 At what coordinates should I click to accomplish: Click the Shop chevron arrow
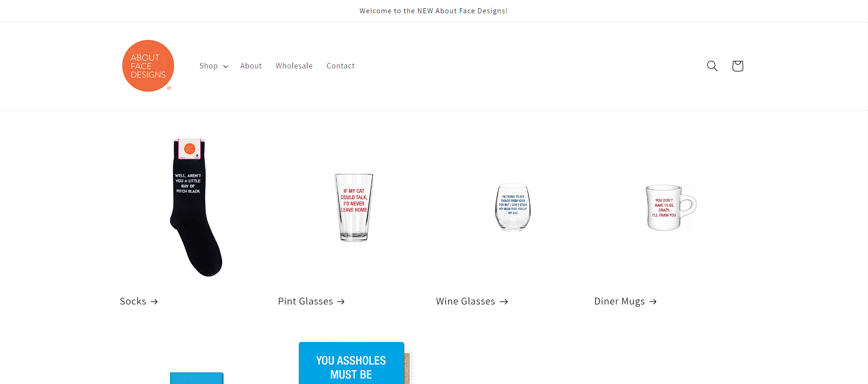click(226, 66)
